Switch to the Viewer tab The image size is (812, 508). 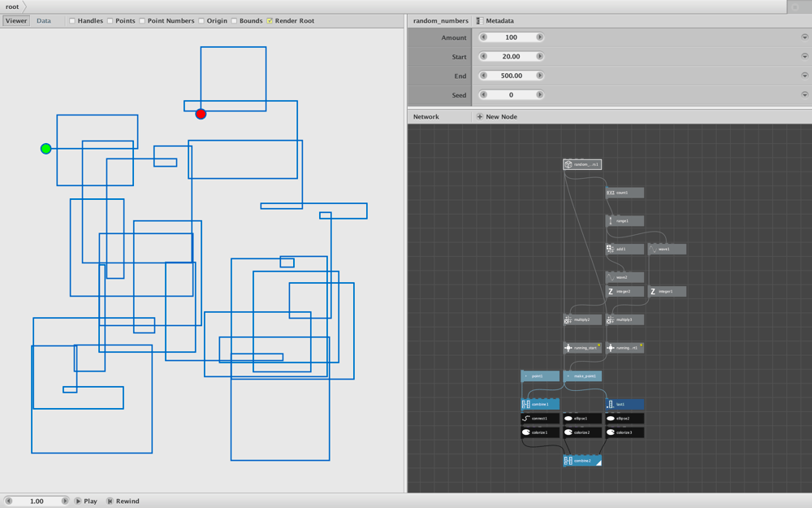pos(16,21)
